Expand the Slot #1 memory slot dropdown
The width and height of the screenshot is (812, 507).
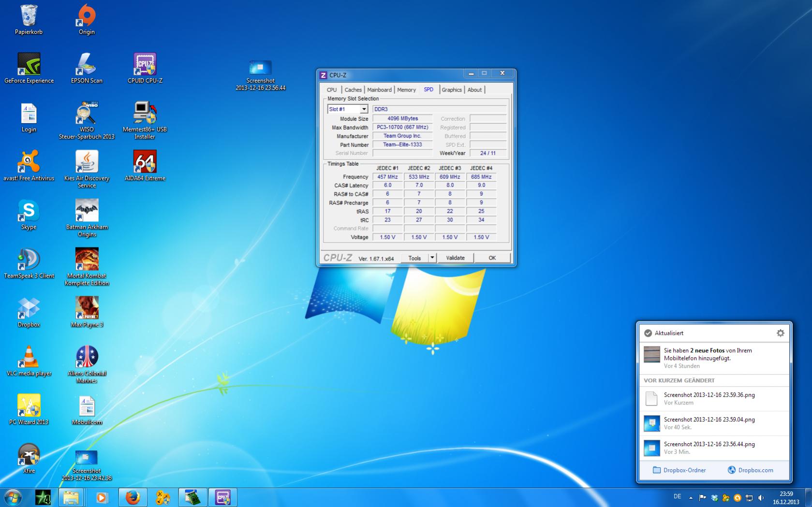[364, 109]
